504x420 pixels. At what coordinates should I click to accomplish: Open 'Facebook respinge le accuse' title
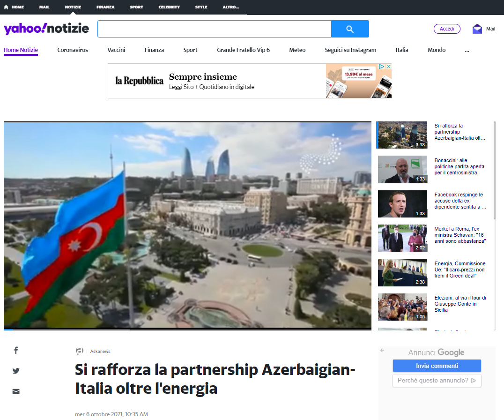pos(460,201)
